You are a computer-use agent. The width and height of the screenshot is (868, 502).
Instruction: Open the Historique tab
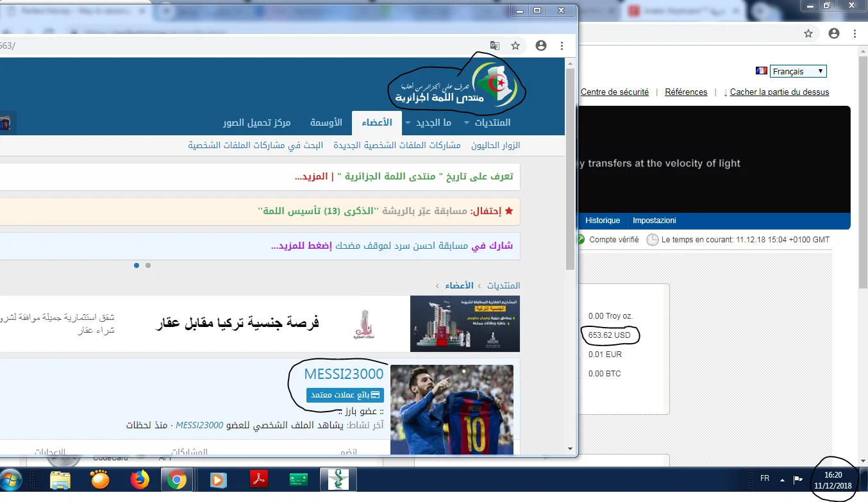tap(602, 221)
